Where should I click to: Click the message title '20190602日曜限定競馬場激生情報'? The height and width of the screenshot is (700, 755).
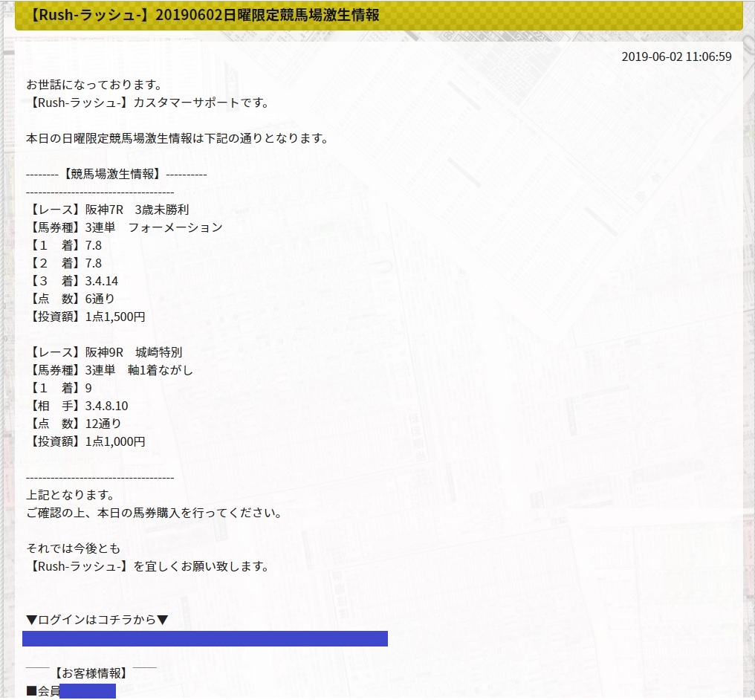coord(267,15)
